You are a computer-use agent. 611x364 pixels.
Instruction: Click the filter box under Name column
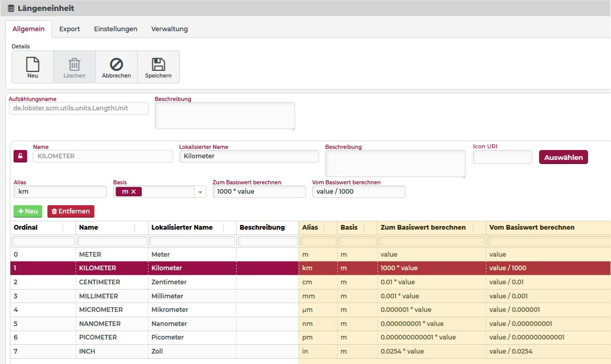(x=112, y=241)
